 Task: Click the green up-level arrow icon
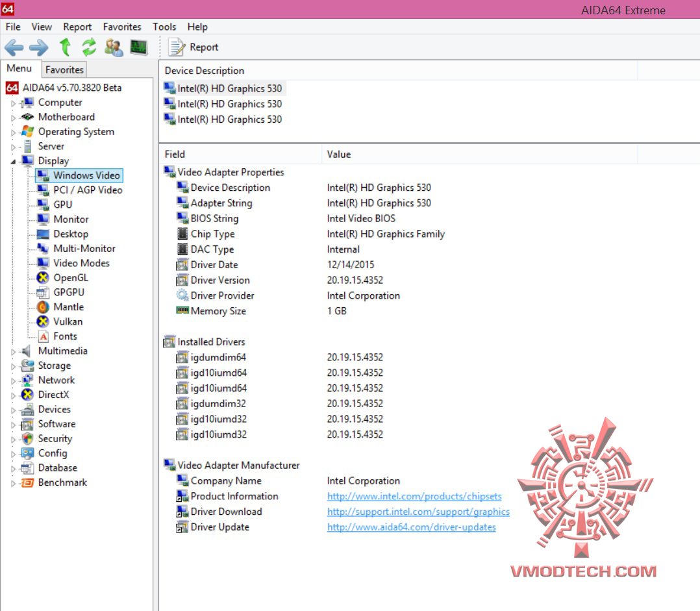tap(65, 47)
